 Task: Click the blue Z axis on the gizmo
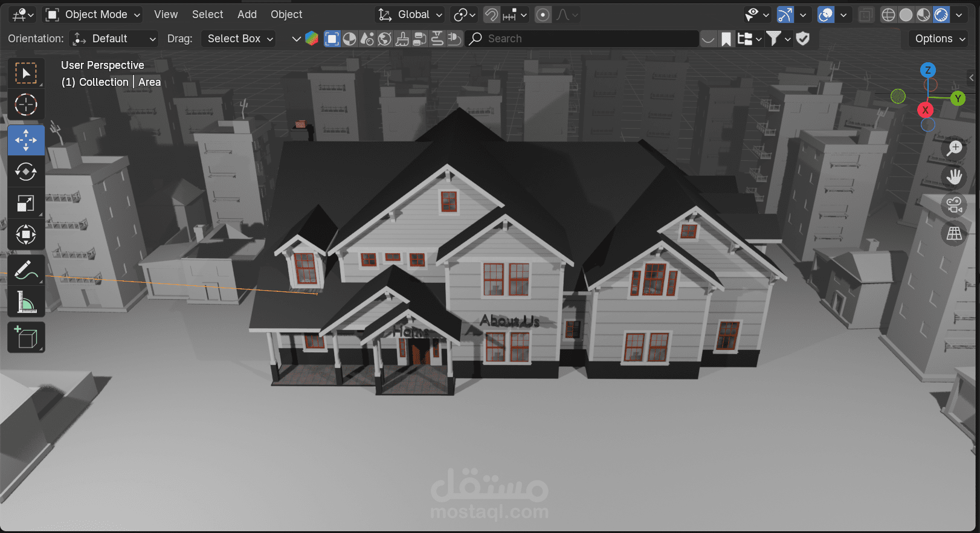coord(928,70)
